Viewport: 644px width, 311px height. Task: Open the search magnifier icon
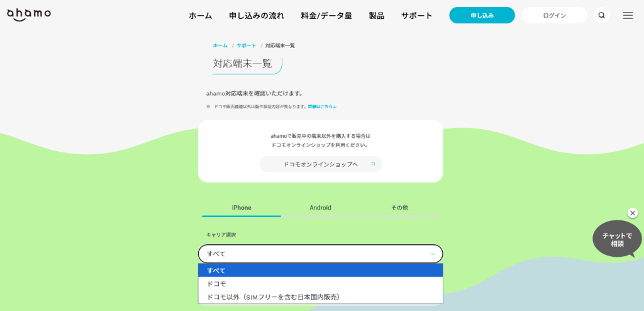click(x=602, y=16)
